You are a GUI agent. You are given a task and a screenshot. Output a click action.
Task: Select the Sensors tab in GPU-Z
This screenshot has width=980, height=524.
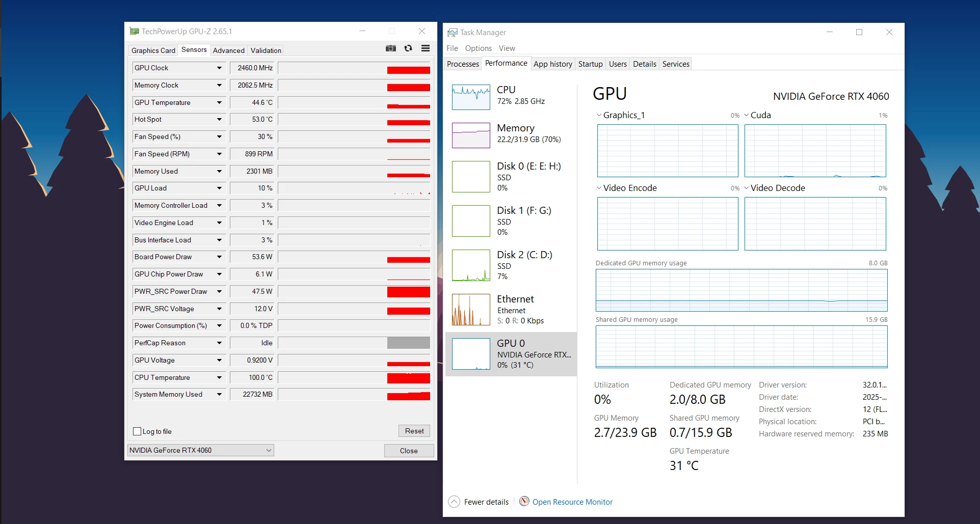[x=194, y=49]
